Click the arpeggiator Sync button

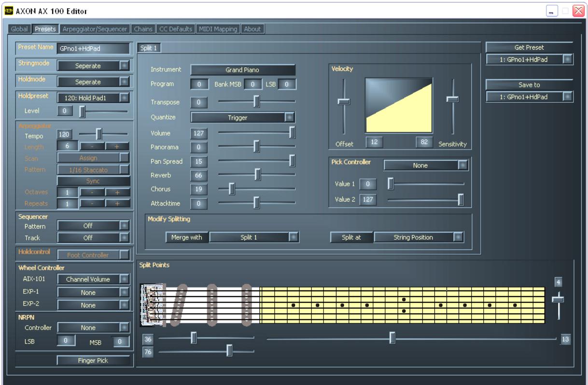point(94,181)
